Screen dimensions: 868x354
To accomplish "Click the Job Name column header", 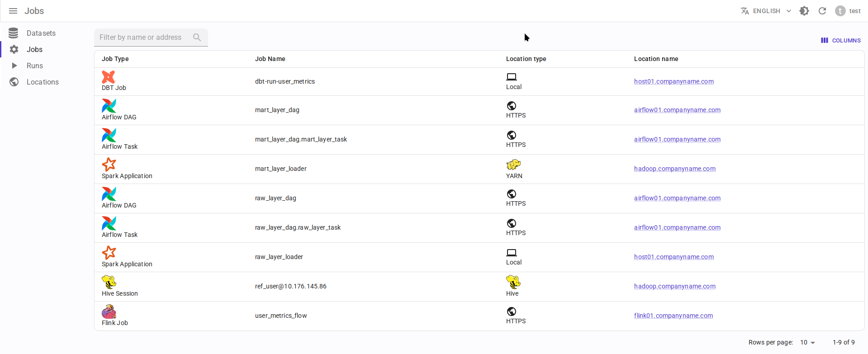I will pyautogui.click(x=270, y=59).
